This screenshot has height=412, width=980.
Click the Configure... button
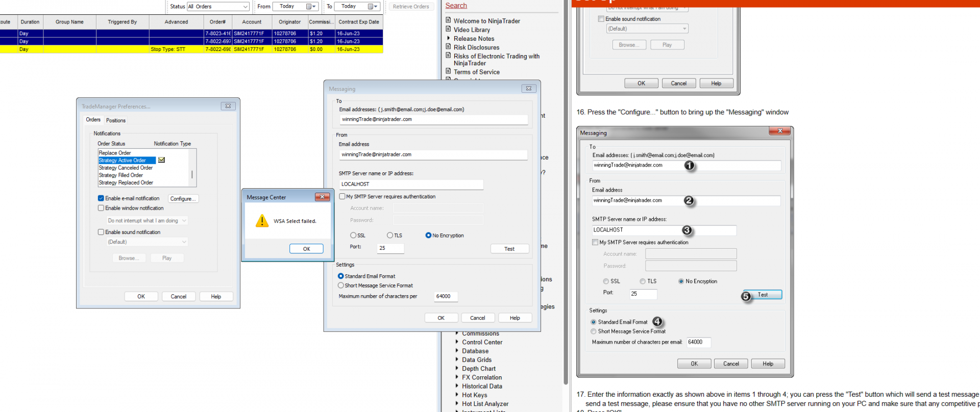(x=183, y=199)
